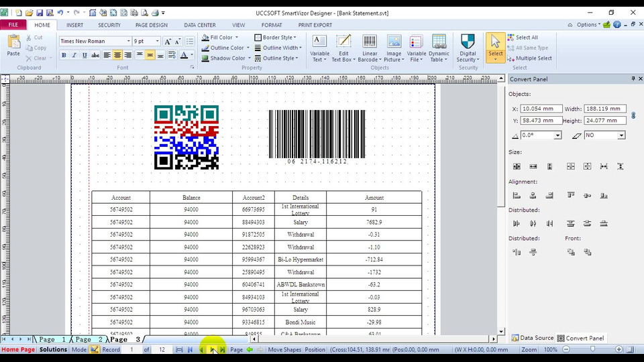The width and height of the screenshot is (644, 362).
Task: Increase font size with the grow icon
Action: pyautogui.click(x=167, y=42)
